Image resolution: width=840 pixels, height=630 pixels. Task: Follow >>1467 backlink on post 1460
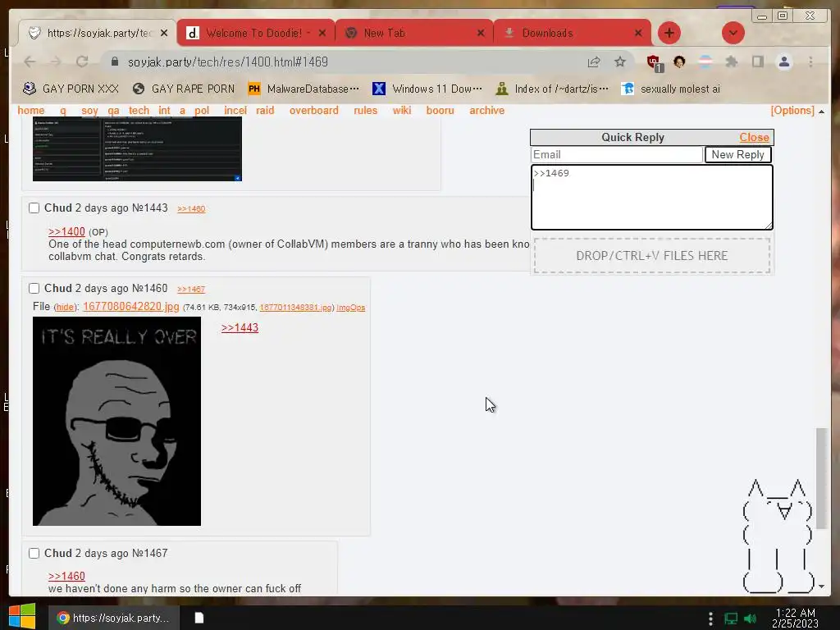point(190,290)
